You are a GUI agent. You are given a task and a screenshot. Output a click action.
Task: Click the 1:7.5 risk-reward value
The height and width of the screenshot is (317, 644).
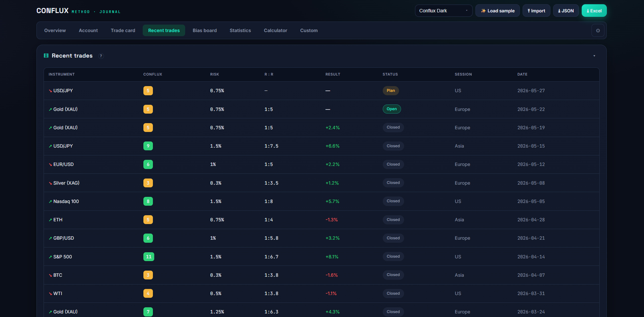pos(271,146)
